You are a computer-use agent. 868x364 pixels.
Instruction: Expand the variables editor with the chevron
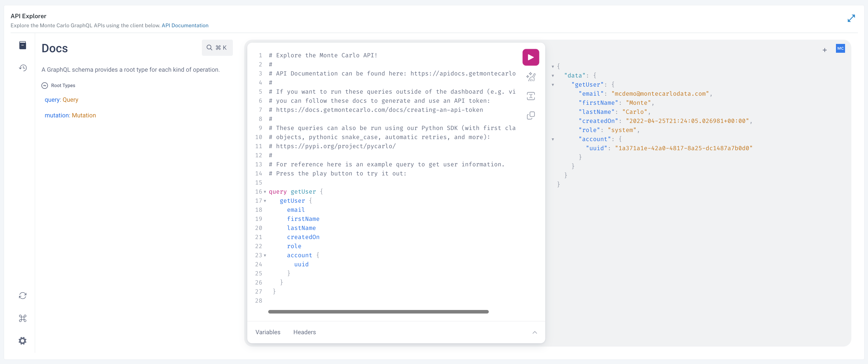coord(534,332)
